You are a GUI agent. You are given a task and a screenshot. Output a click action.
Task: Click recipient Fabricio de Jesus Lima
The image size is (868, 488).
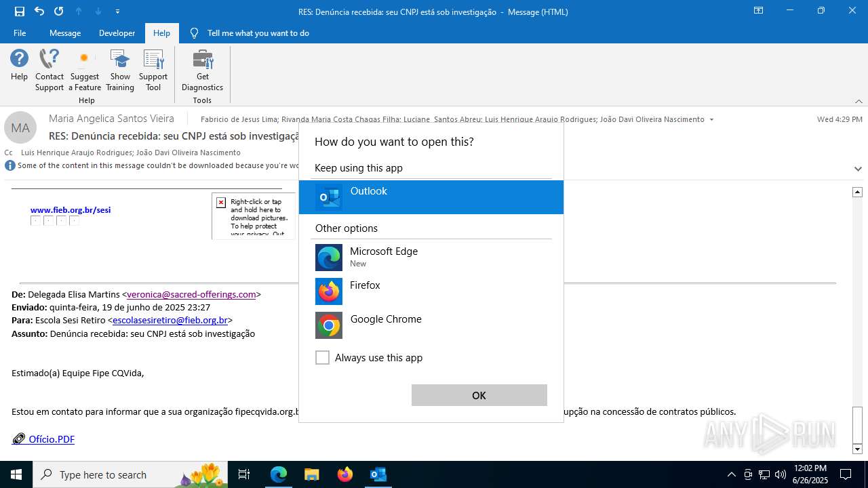click(239, 119)
